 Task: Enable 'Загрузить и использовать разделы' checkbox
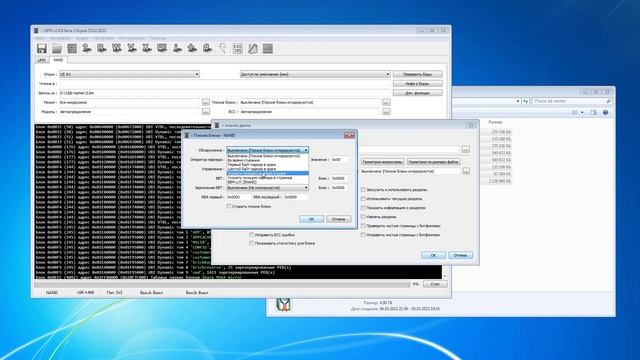click(x=363, y=190)
